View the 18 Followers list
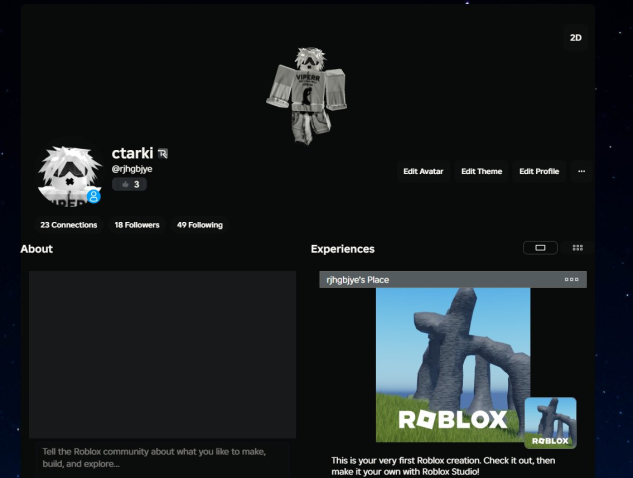This screenshot has height=478, width=633. tap(137, 225)
